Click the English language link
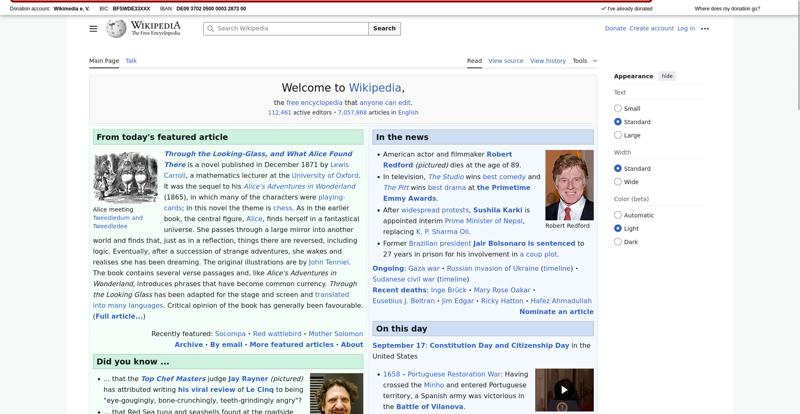This screenshot has height=414, width=800. [408, 112]
